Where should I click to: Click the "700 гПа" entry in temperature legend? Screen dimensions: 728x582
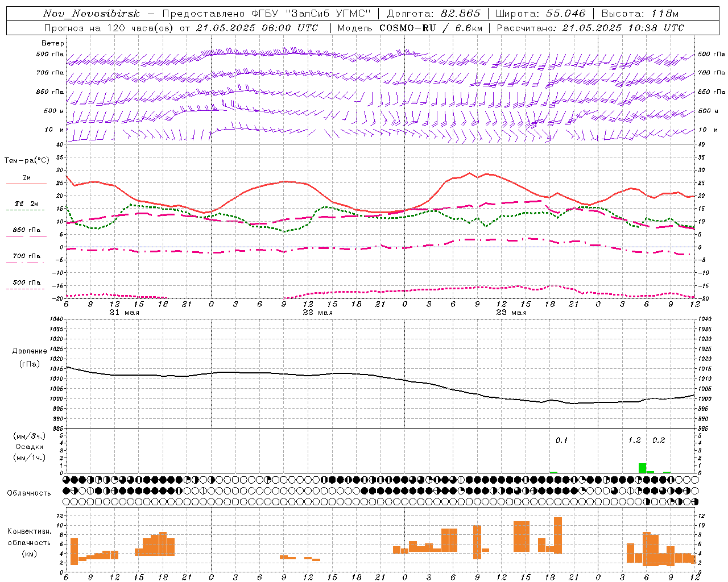coord(27,256)
